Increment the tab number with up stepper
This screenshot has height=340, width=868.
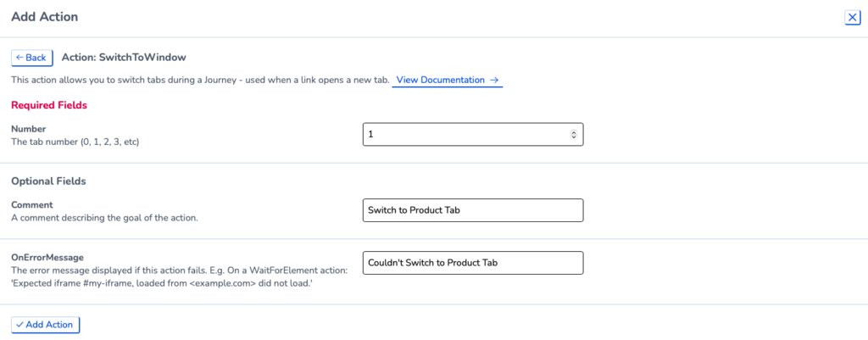coord(574,132)
